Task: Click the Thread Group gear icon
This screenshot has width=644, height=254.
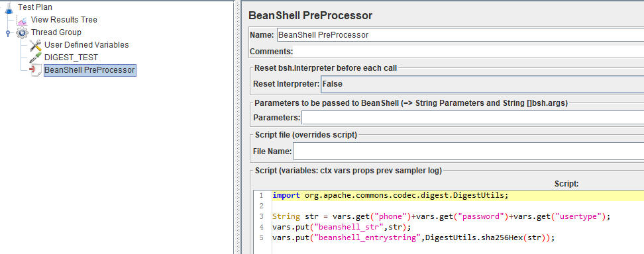Action: [22, 32]
